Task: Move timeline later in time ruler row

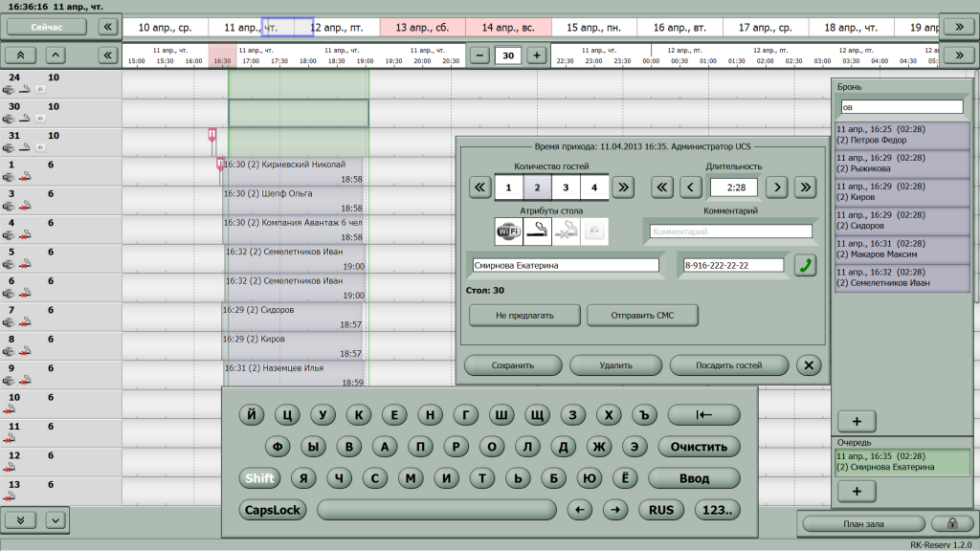Action: tap(959, 55)
